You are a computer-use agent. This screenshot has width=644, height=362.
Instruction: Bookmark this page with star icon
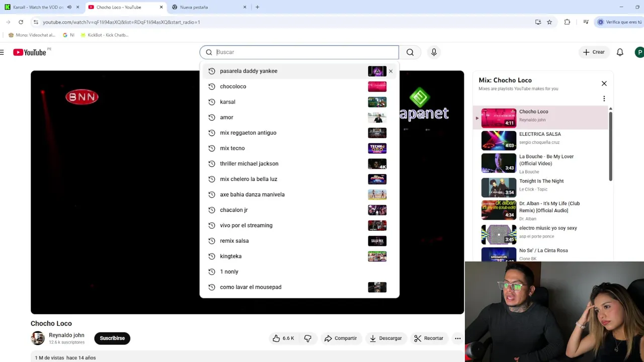549,22
